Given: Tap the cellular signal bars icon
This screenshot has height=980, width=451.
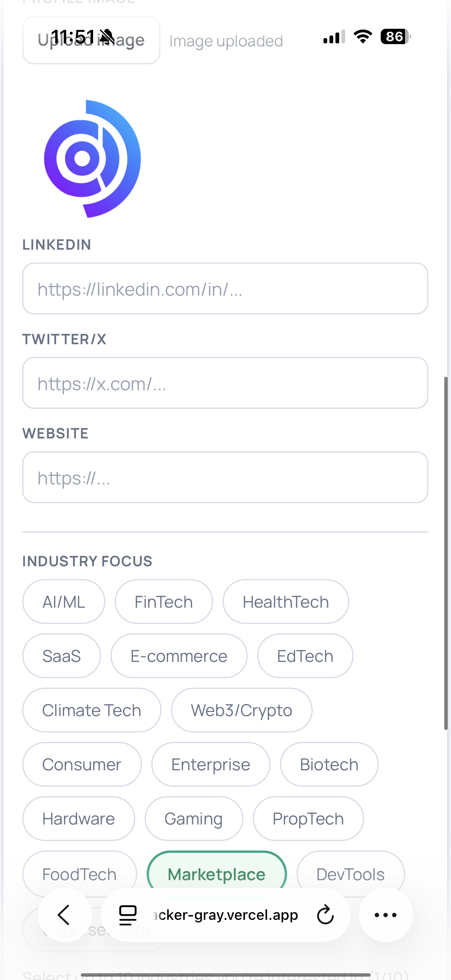Looking at the screenshot, I should click(x=334, y=37).
